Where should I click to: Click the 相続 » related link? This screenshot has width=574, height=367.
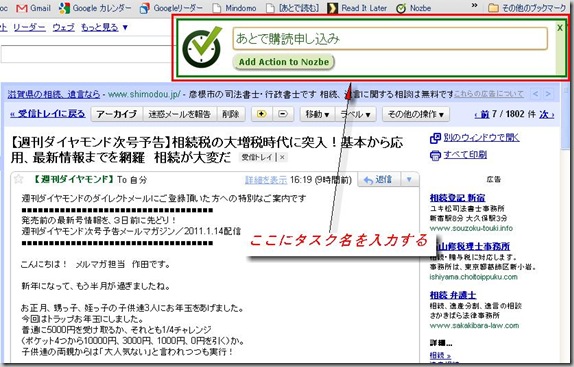pos(440,355)
